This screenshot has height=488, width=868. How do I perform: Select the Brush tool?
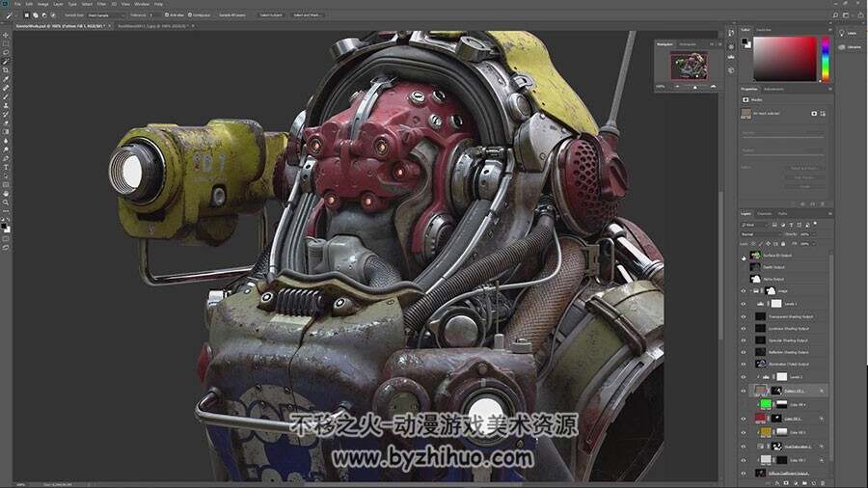[x=6, y=96]
